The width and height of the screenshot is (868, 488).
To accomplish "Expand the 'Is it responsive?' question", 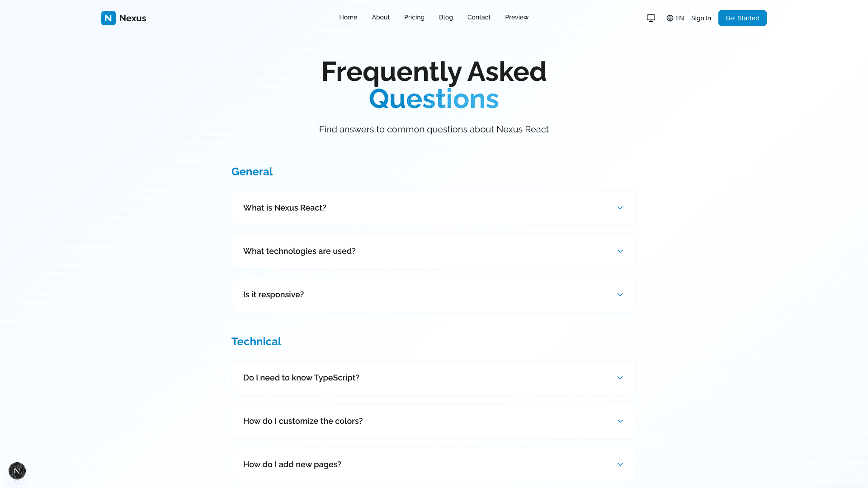I will (434, 295).
